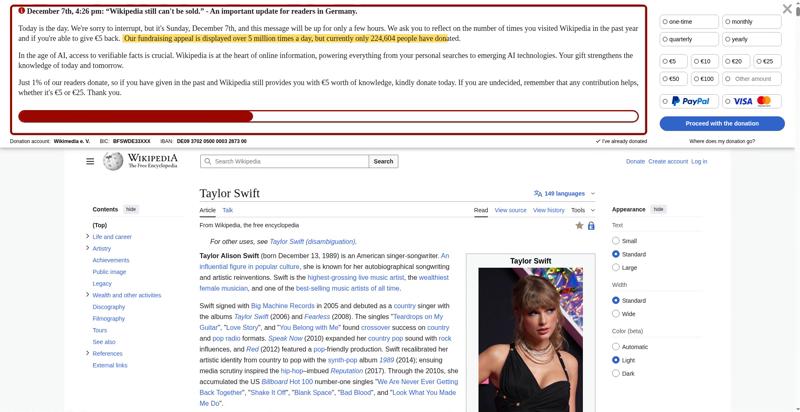Click the page protection padlock icon
The width and height of the screenshot is (800, 412).
point(591,226)
